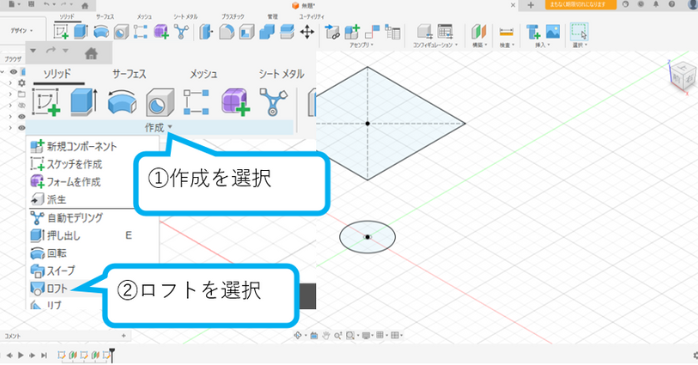698x365 pixels.
Task: Click the Automated Modeling icon in the main toolbar
Action: [x=181, y=32]
